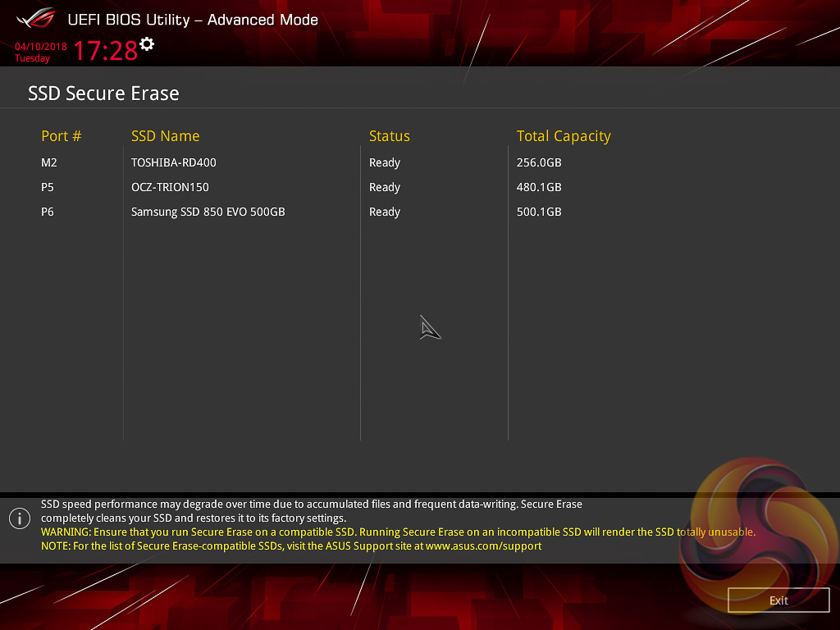Screen dimensions: 840x630
Task: Click the 17:28 clock display
Action: (x=106, y=50)
